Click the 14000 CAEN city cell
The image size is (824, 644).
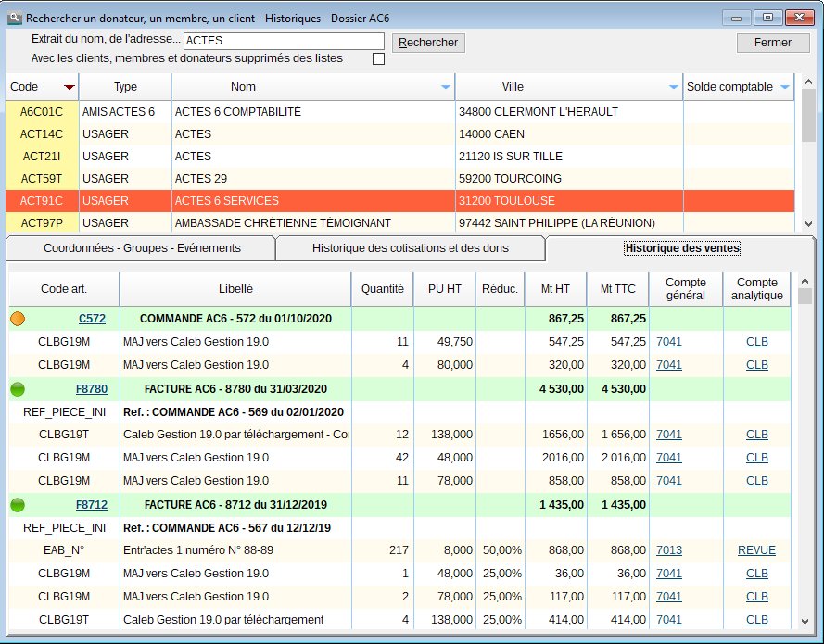point(569,134)
